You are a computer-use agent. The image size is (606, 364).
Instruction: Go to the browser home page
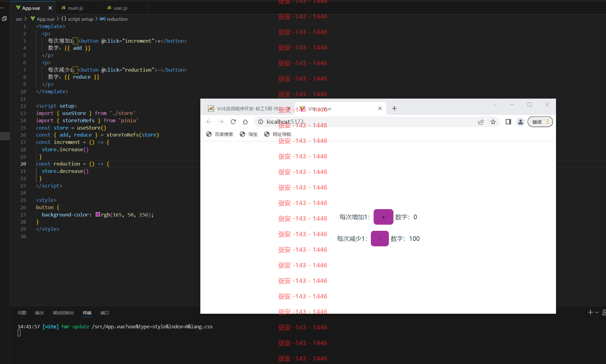pos(246,122)
